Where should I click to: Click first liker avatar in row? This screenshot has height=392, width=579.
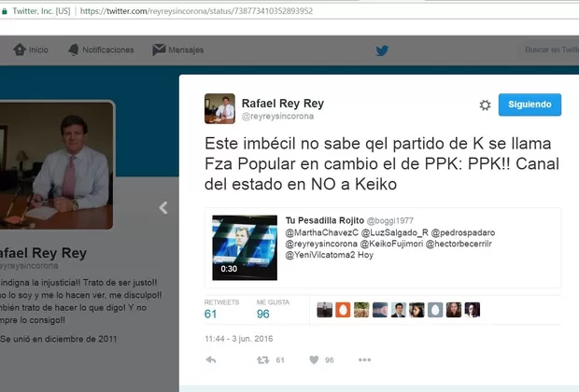click(325, 310)
